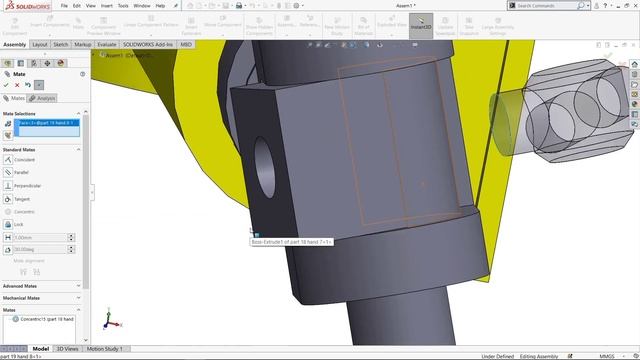The image size is (640, 360).
Task: Open the Insert menu
Action: tap(107, 6)
